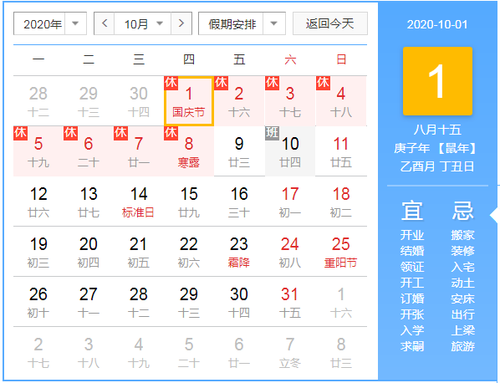Select October 8 寒露

(189, 151)
